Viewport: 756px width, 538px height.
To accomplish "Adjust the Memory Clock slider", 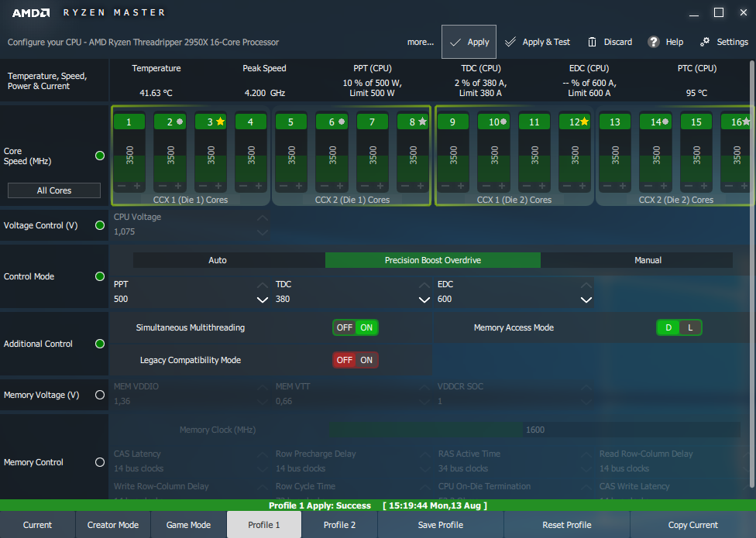I will (534, 430).
